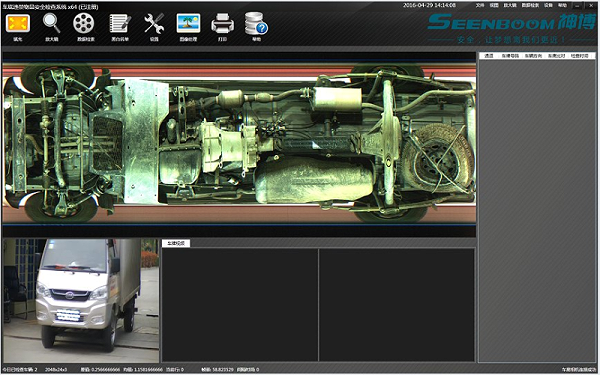Open data retrieval via film reel icon
The image size is (600, 375).
coord(84,23)
